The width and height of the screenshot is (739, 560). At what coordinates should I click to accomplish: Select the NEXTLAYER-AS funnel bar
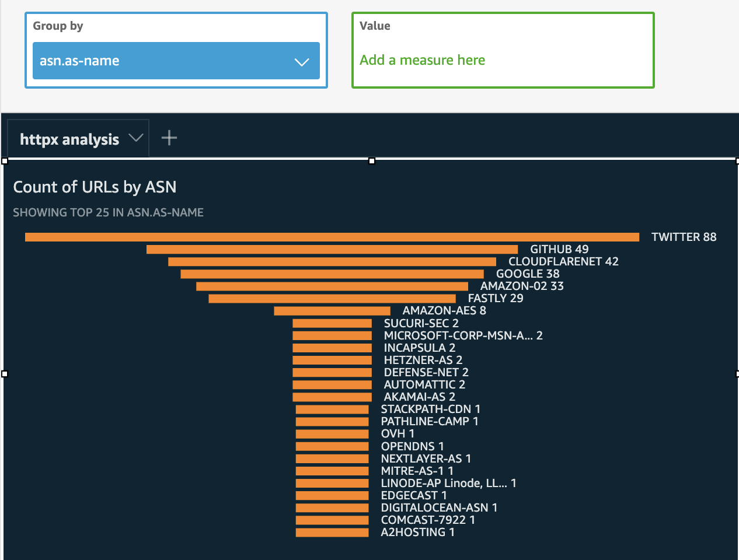pos(332,459)
